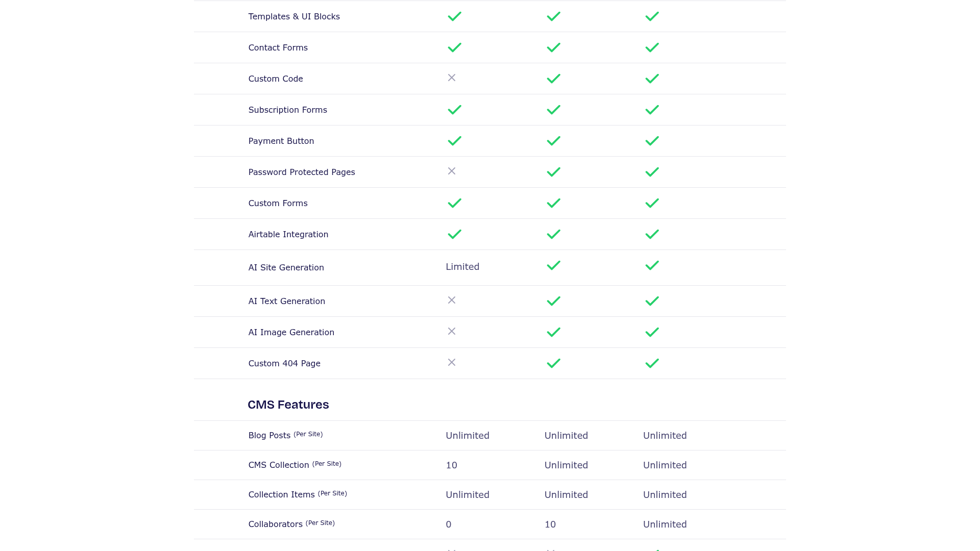Click the '0' value in the Collaborators row
Screen dimensions: 980x551
pyautogui.click(x=449, y=524)
